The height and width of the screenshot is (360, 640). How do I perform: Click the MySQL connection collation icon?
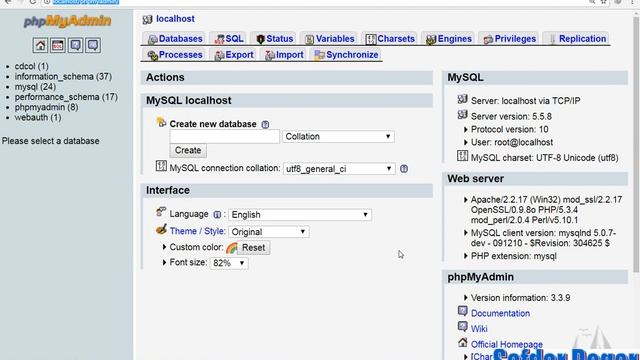click(x=161, y=166)
